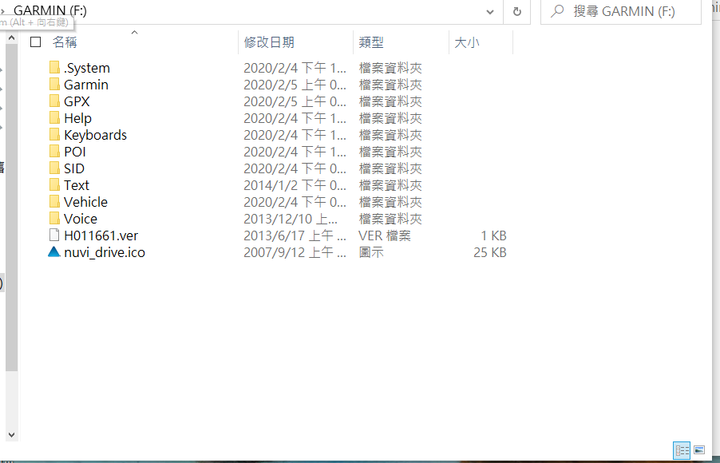Image resolution: width=720 pixels, height=463 pixels.
Task: Select the H011661.ver file name
Action: click(x=101, y=236)
